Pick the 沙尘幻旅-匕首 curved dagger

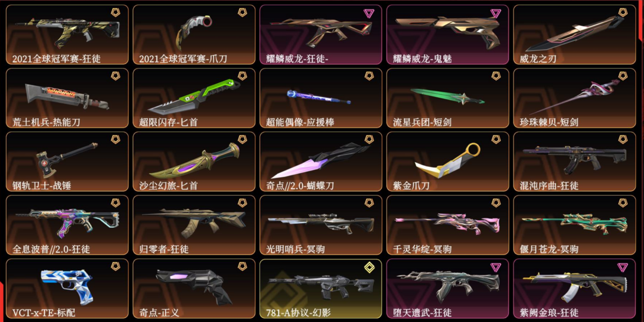pyautogui.click(x=194, y=162)
